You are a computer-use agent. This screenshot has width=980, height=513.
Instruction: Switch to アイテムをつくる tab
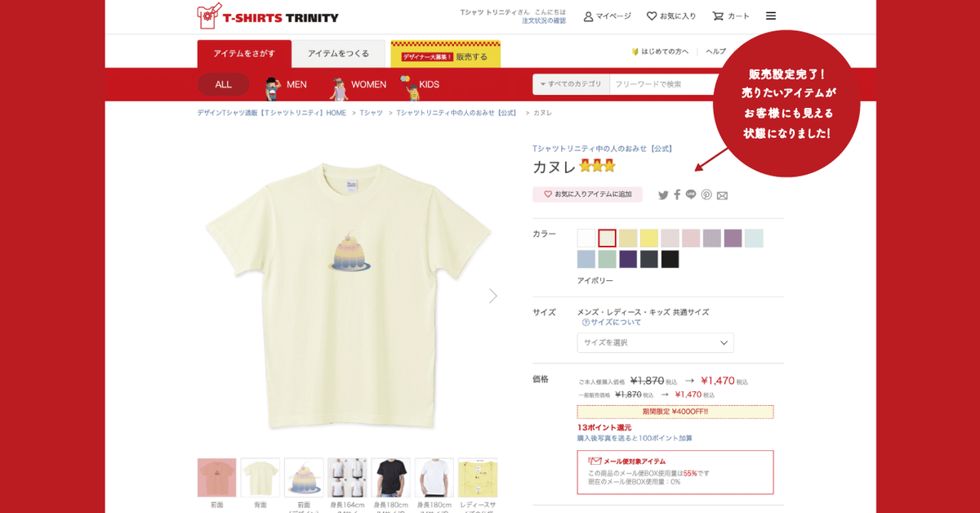(338, 54)
